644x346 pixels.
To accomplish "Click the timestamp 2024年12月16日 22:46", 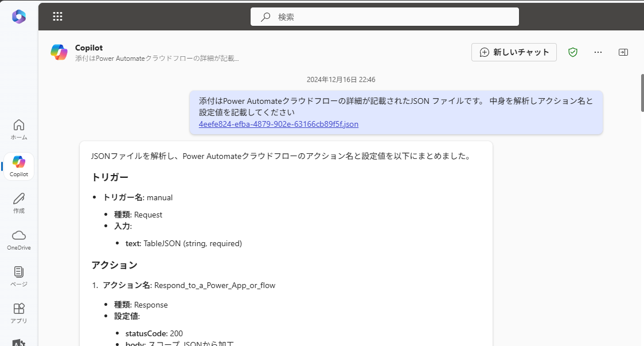I will (x=341, y=80).
